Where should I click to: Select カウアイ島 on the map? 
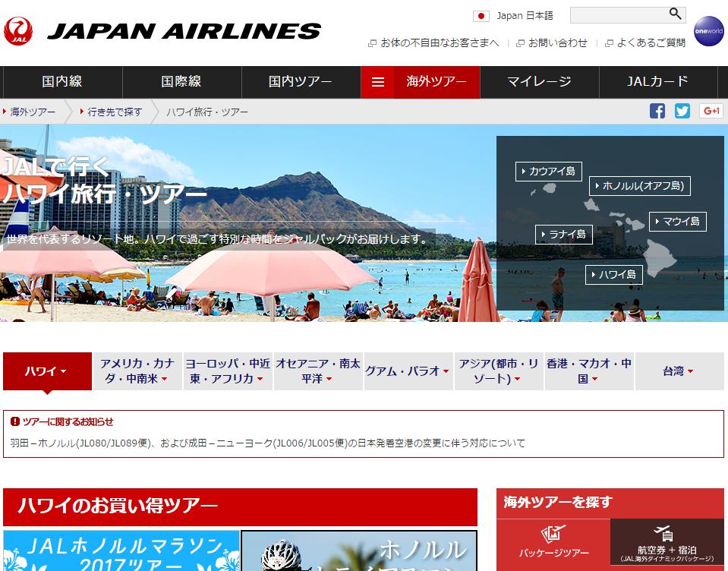click(548, 172)
